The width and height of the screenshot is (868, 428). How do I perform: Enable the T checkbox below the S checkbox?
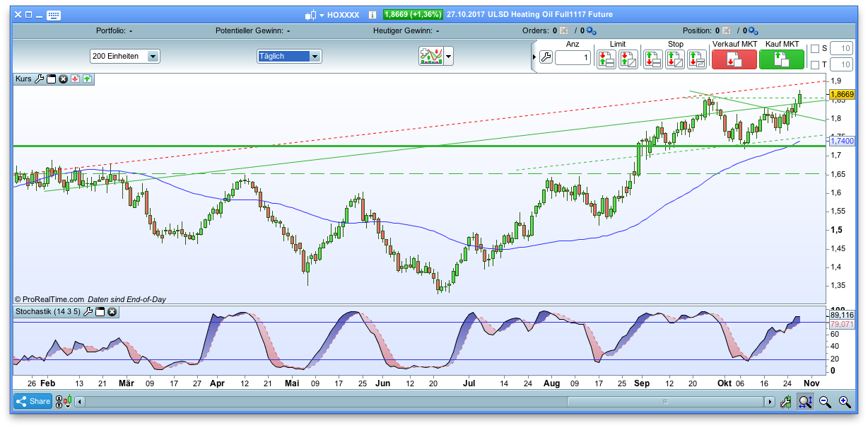pos(815,64)
